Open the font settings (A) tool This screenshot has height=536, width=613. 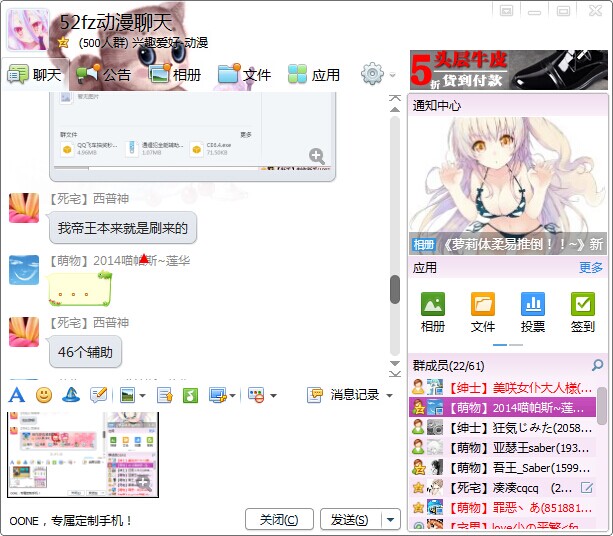(x=16, y=395)
